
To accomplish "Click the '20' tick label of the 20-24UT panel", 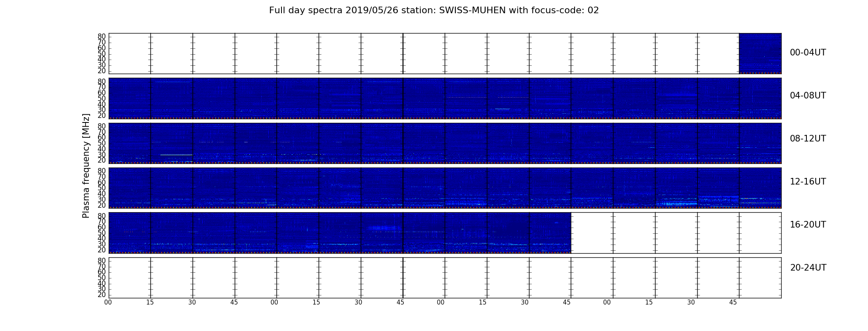I will point(102,295).
